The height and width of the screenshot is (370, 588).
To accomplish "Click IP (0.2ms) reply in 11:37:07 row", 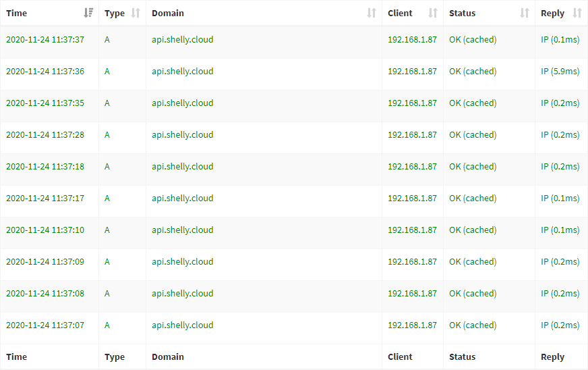I will pos(560,325).
